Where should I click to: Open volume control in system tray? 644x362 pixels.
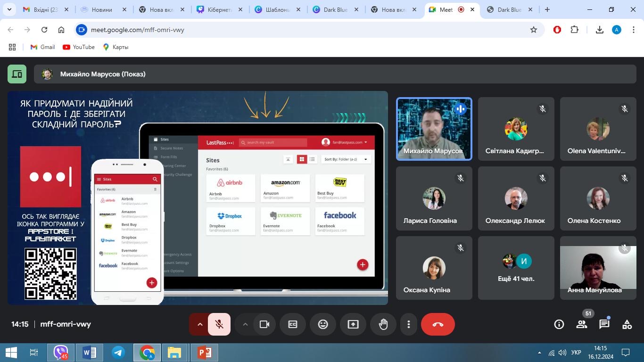562,353
